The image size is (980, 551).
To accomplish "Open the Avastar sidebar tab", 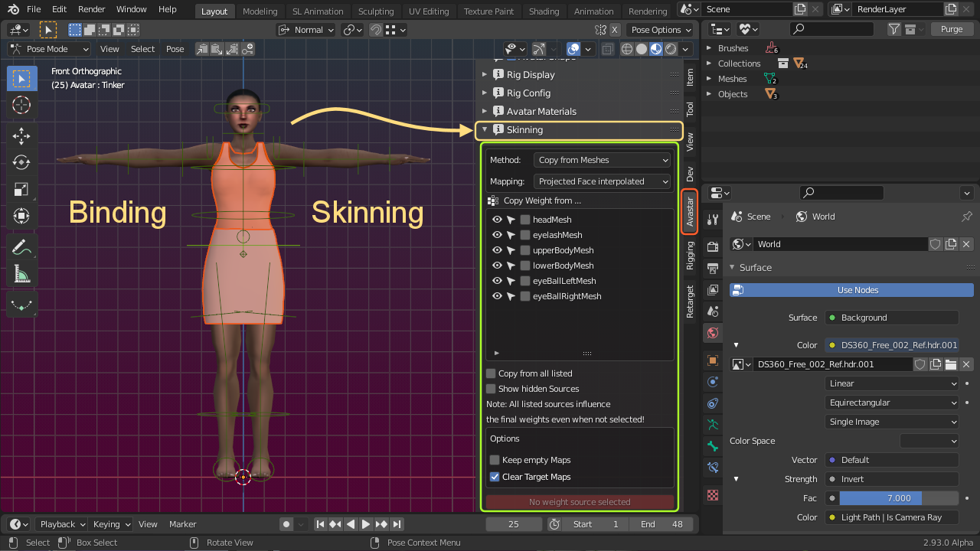I will (x=689, y=212).
